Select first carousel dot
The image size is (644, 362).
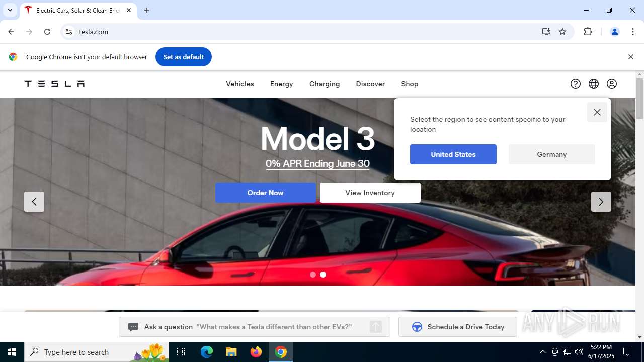click(x=313, y=275)
